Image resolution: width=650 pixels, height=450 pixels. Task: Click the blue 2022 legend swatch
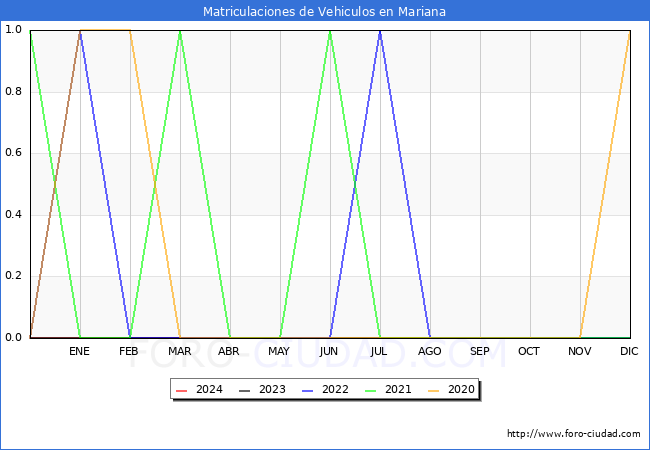tap(308, 391)
